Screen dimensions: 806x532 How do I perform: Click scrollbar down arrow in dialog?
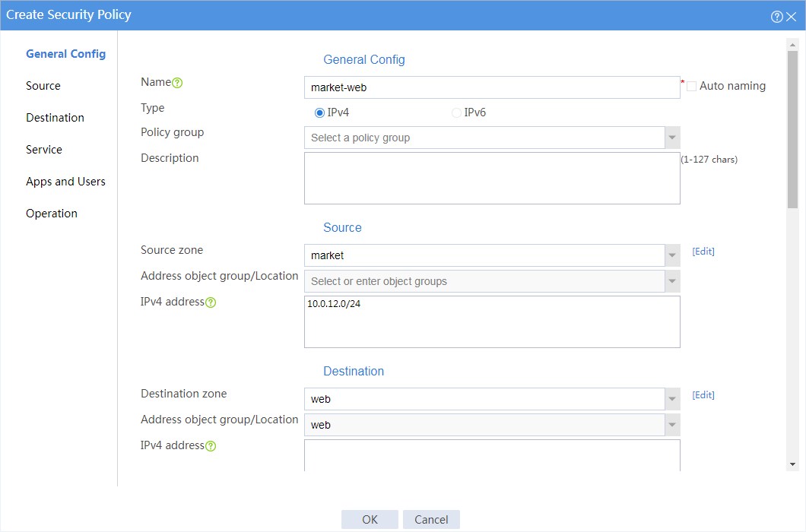792,464
